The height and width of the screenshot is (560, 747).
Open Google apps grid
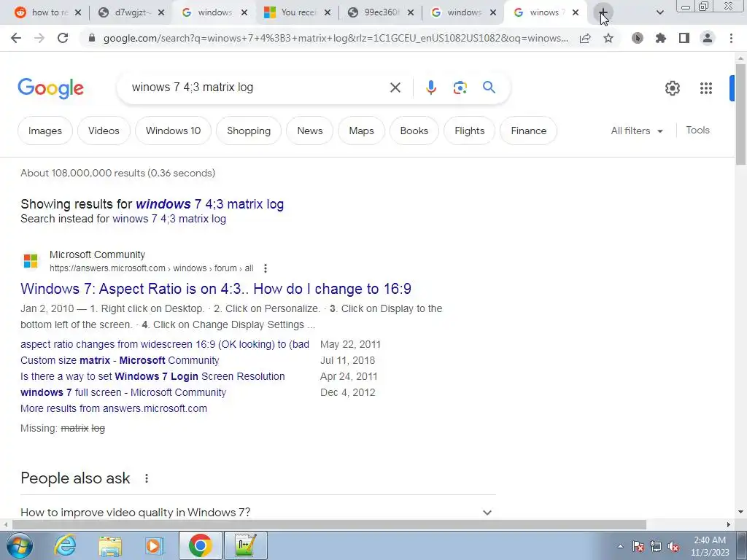(x=706, y=88)
